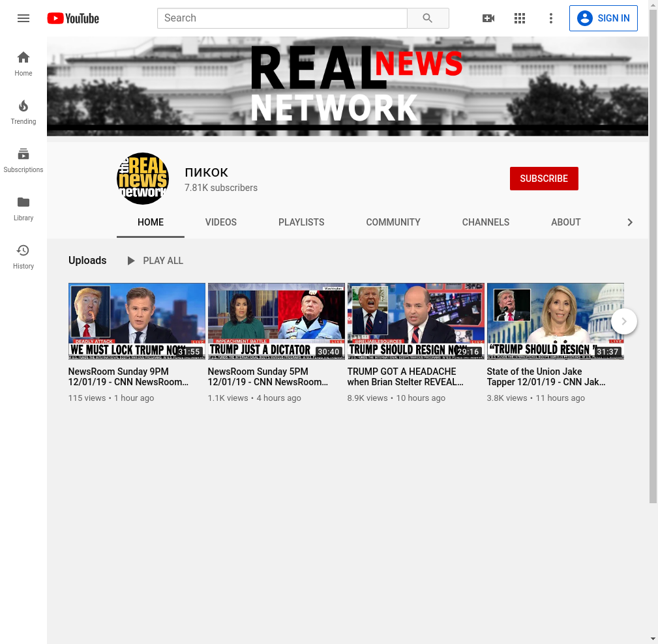Open the 'TRUMP JUST A DICTATOR' thumbnail

point(276,321)
